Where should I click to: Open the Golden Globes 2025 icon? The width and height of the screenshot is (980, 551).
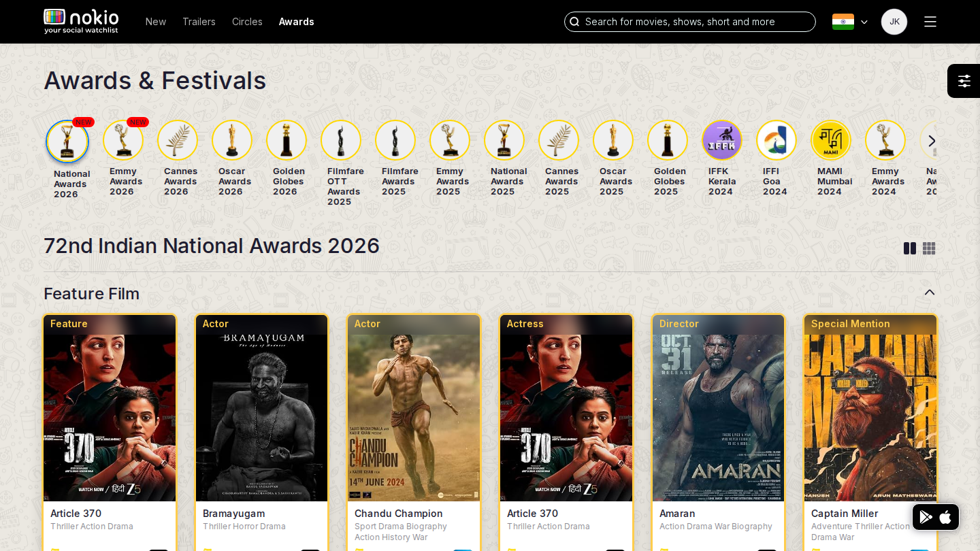(x=668, y=140)
